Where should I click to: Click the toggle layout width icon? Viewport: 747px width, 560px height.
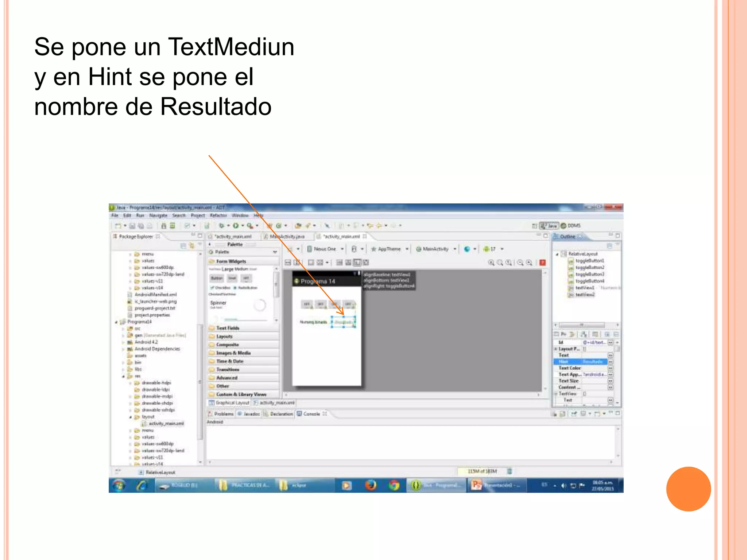pyautogui.click(x=288, y=262)
